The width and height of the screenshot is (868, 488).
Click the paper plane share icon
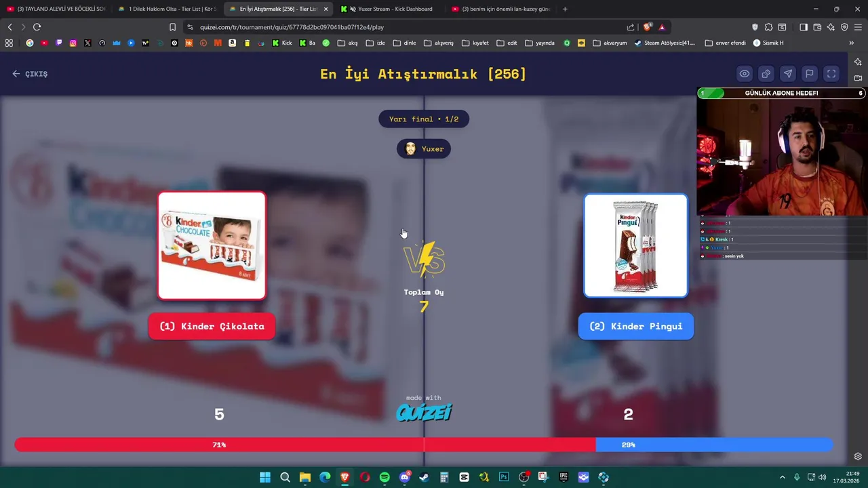coord(788,74)
